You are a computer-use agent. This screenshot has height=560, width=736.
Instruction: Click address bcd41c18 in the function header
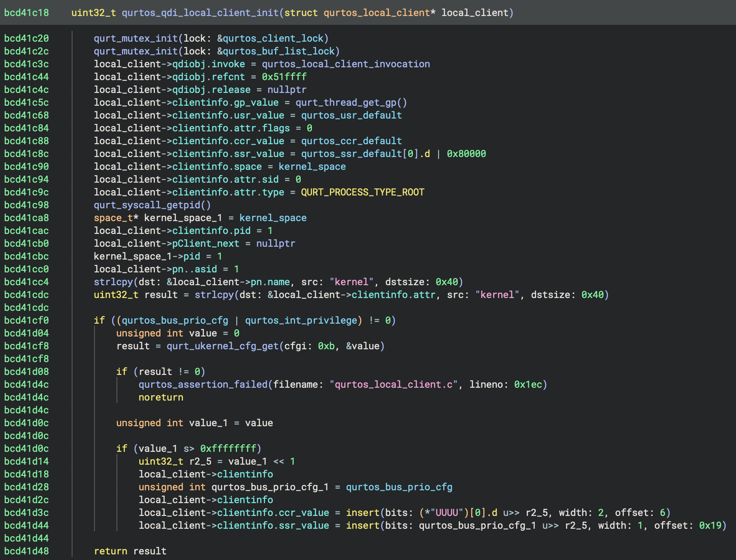coord(26,13)
